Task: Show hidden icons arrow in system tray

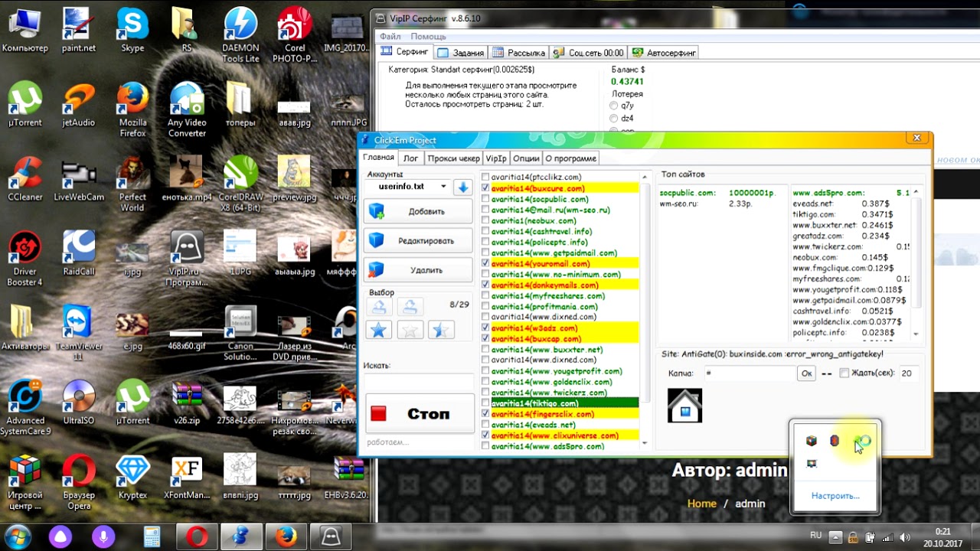Action: pyautogui.click(x=835, y=537)
